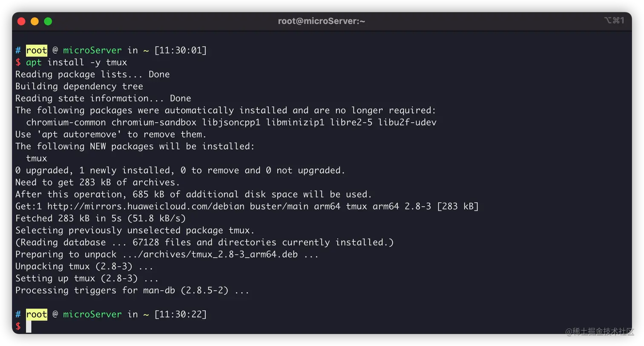This screenshot has width=644, height=346.
Task: Click the ⌥⌘1 tab shortcut badge
Action: (613, 20)
